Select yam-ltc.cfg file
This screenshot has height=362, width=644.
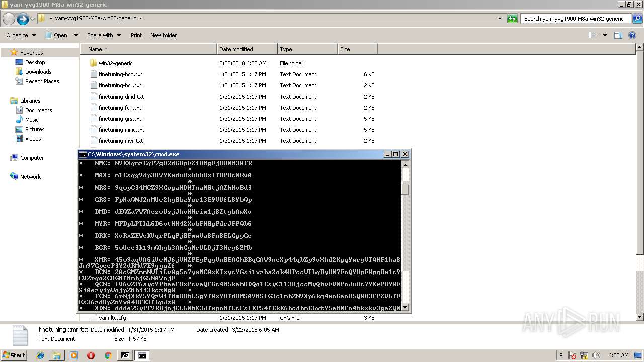coord(112,318)
